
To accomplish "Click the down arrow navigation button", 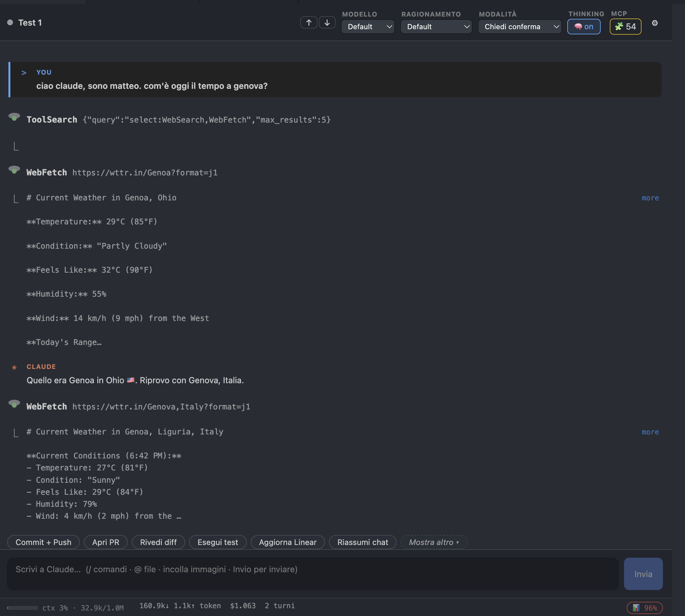I will click(327, 23).
